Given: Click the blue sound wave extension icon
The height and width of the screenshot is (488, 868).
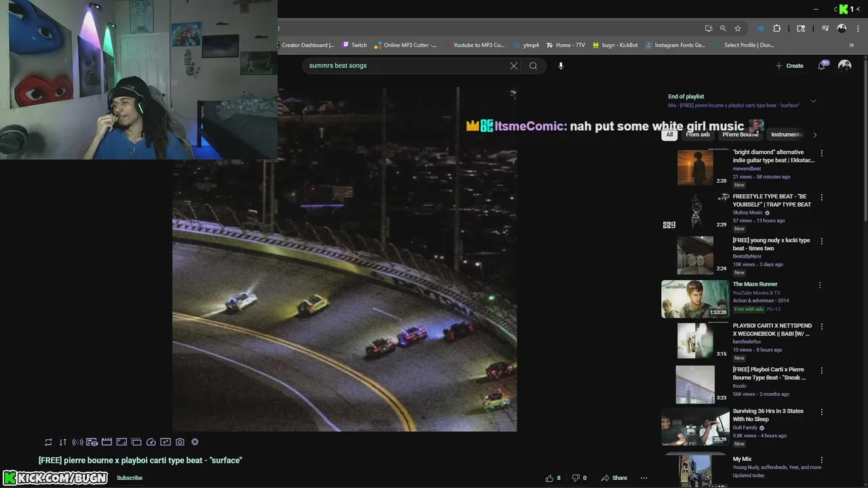Looking at the screenshot, I should click(760, 28).
